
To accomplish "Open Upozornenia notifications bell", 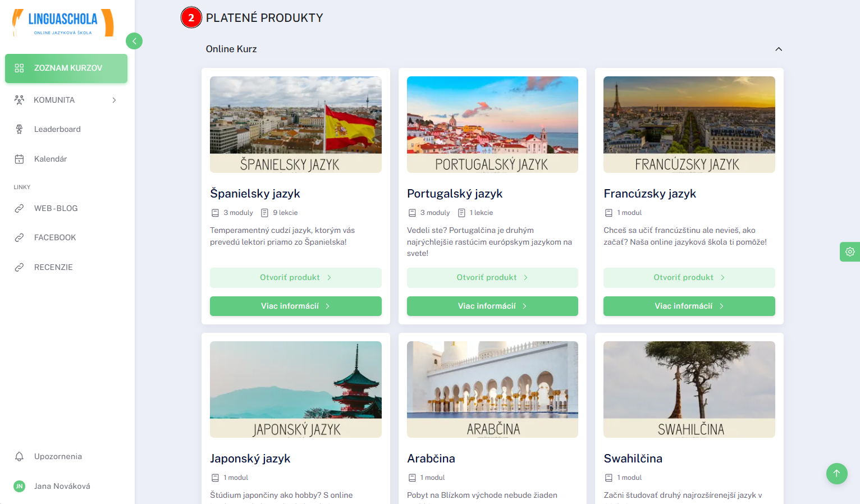I will coord(19,456).
